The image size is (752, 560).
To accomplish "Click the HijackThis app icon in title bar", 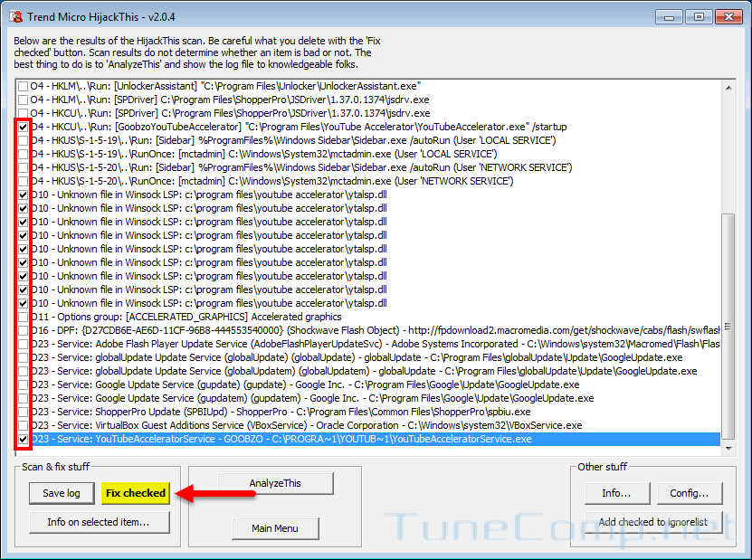I will [15, 17].
